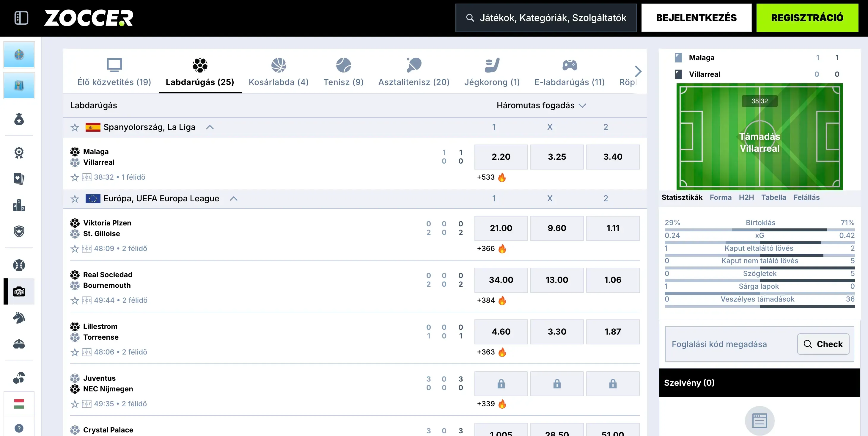
Task: Open the cherry slots icon in sidebar
Action: tap(19, 378)
